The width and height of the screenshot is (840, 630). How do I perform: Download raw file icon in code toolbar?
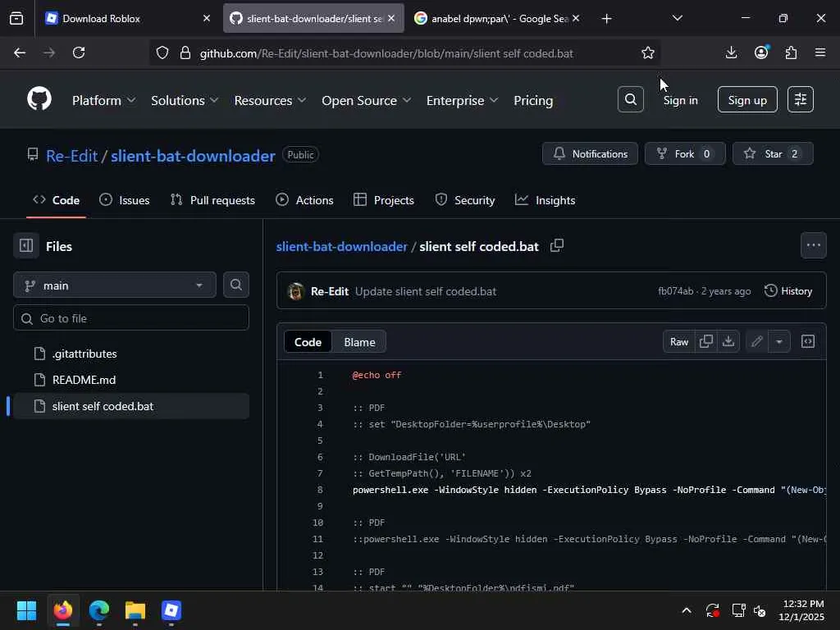(x=728, y=341)
